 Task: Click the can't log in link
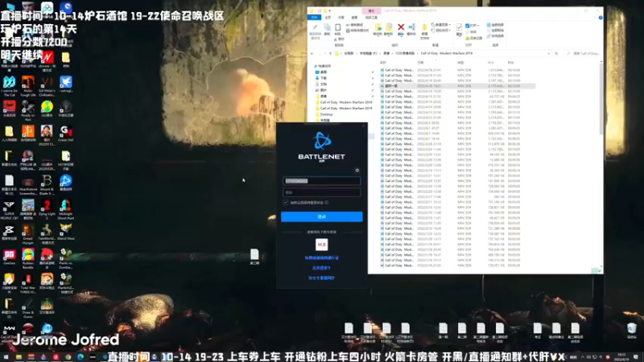coord(321,268)
